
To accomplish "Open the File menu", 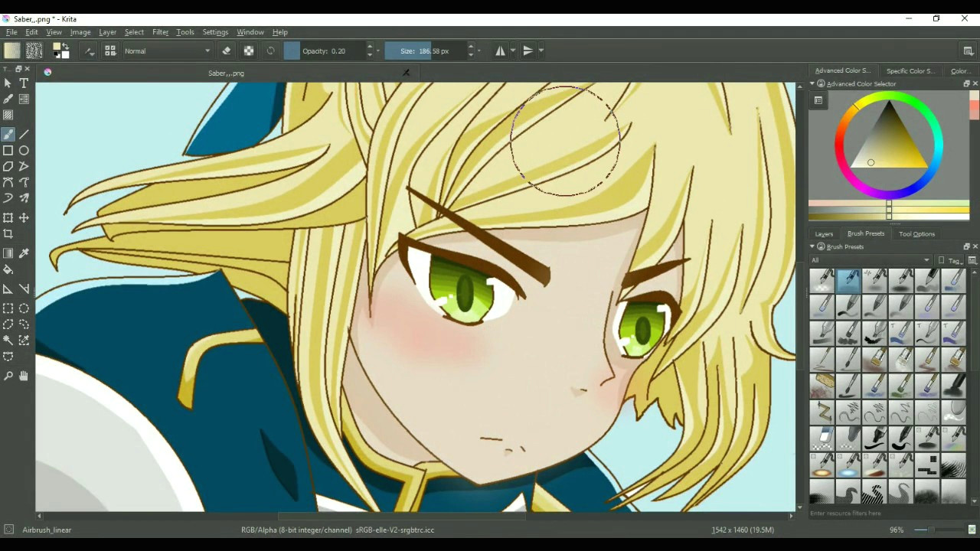I will click(x=11, y=32).
